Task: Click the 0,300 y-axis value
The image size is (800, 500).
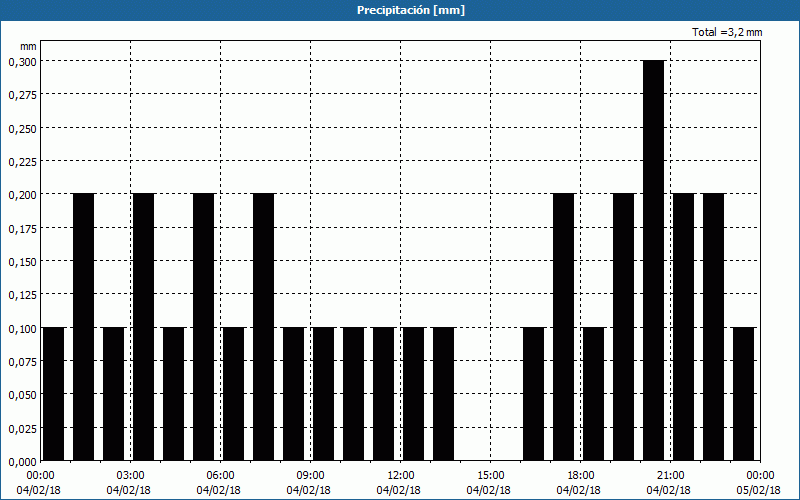Action: coord(22,62)
